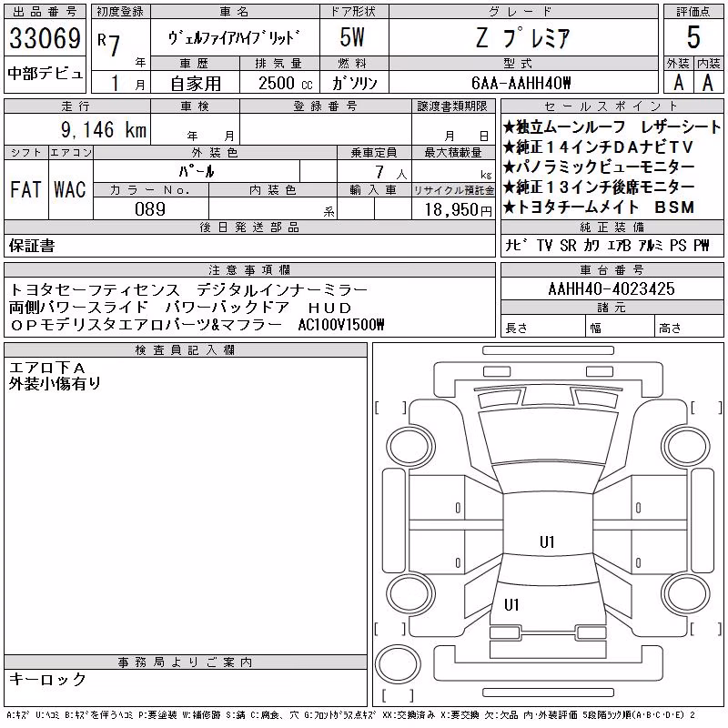Select the front windshield in the car diagram
Image resolution: width=728 pixels, height=728 pixels.
549,437
